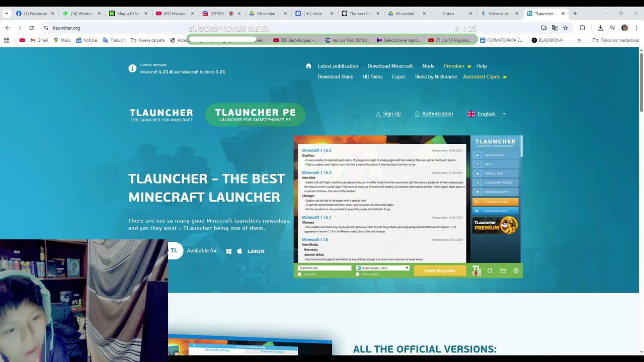The width and height of the screenshot is (644, 362).
Task: Expand hidden bookmarks chevron
Action: [x=579, y=40]
